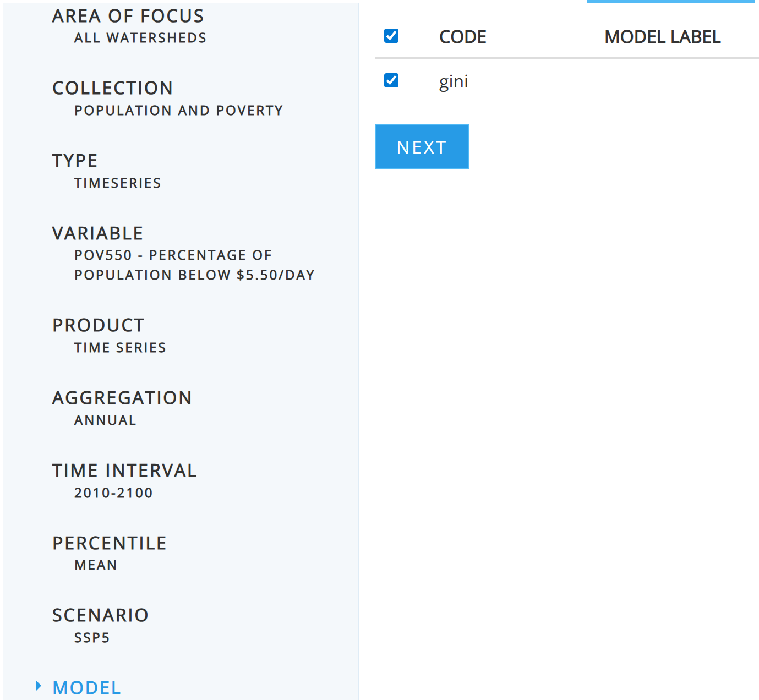Open the AGGREGATION step

tap(122, 398)
